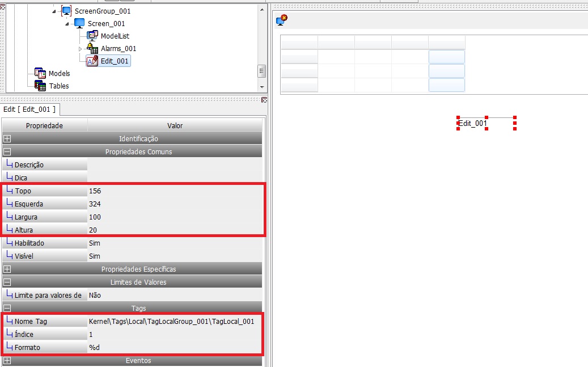The width and height of the screenshot is (588, 367).
Task: Click the Nome Tag path value
Action: [171, 321]
